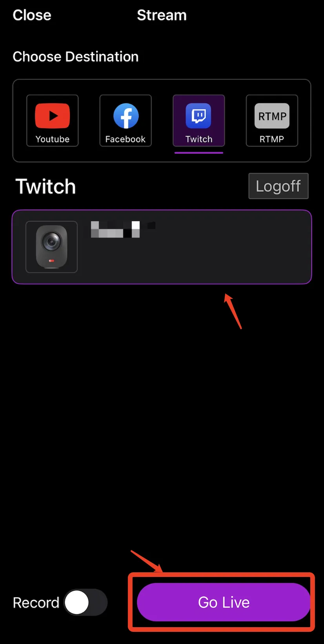Tap the Stream page title
Image resolution: width=324 pixels, height=644 pixels.
162,15
